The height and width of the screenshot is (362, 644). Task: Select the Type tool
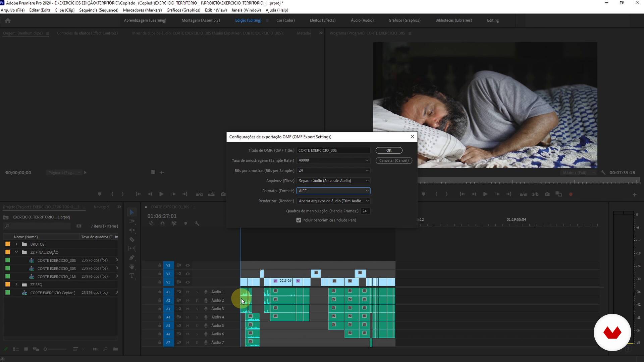pos(132,276)
